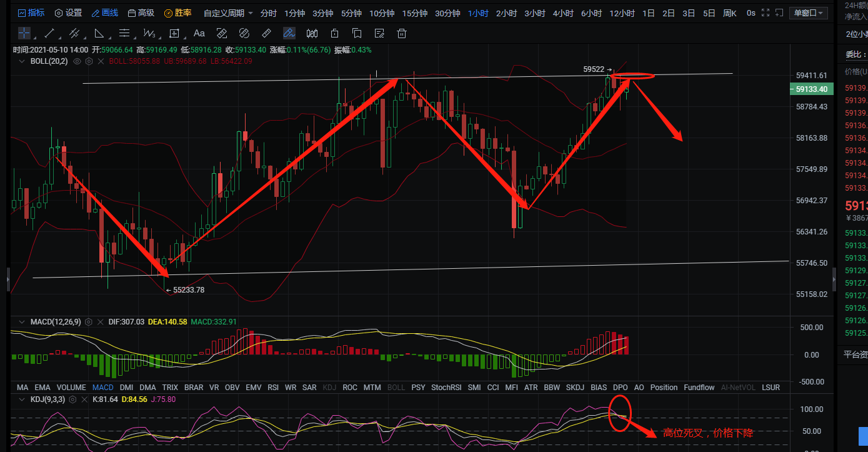Remove the KDJ panel with X

(x=83, y=399)
